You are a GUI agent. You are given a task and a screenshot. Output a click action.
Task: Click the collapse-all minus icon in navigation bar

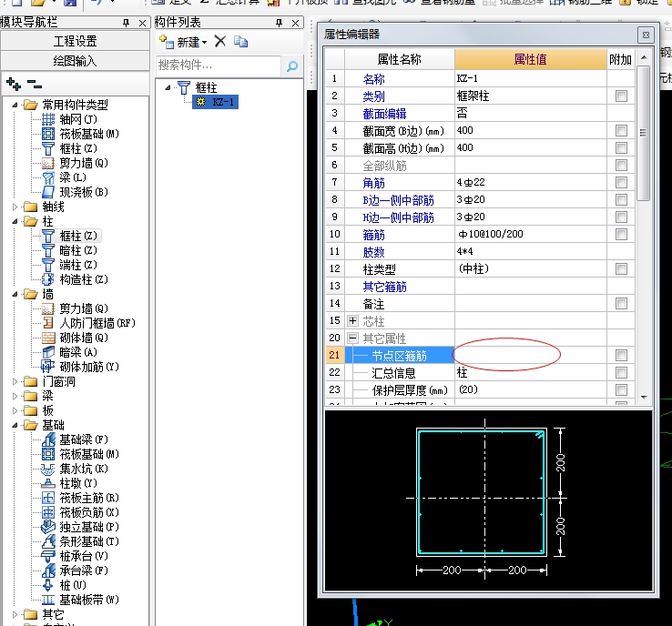(x=34, y=84)
